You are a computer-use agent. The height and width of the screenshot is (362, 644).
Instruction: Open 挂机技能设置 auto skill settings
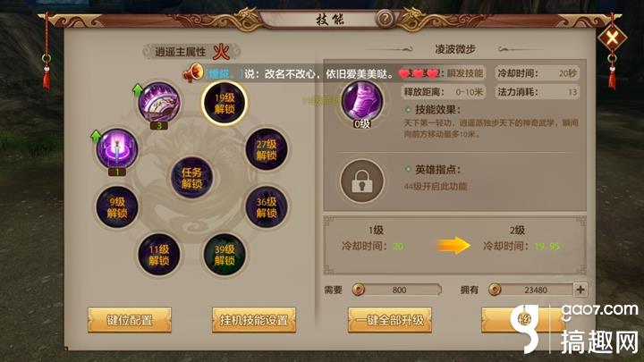(254, 320)
